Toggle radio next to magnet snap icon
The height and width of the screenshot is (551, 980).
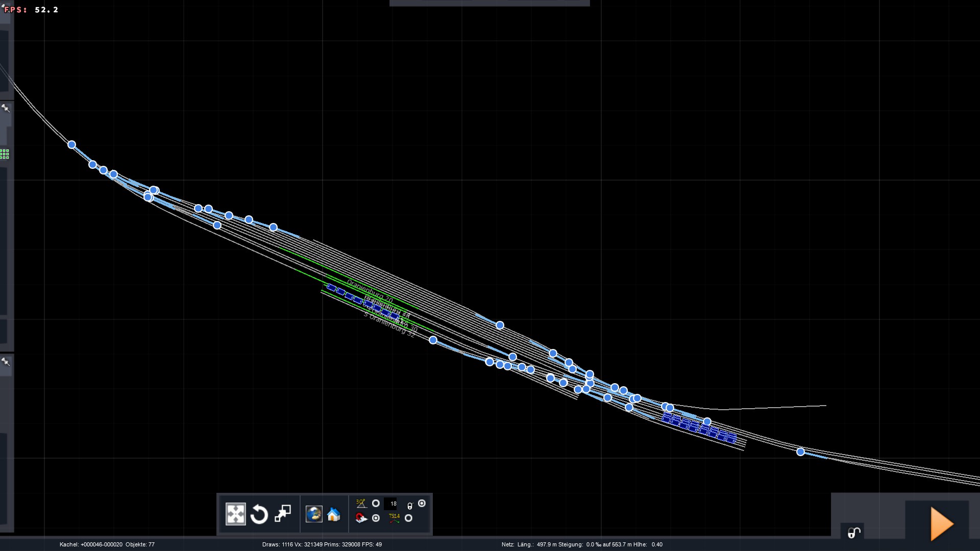pyautogui.click(x=376, y=518)
